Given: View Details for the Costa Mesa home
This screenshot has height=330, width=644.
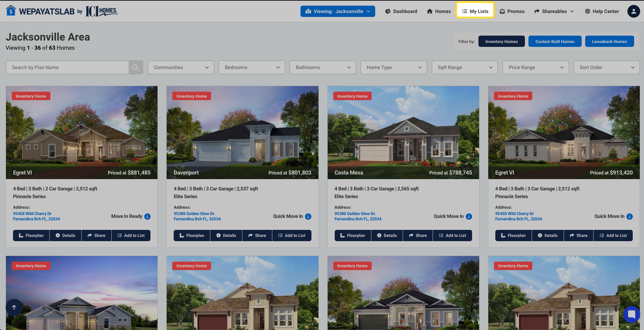Looking at the screenshot, I should click(387, 236).
